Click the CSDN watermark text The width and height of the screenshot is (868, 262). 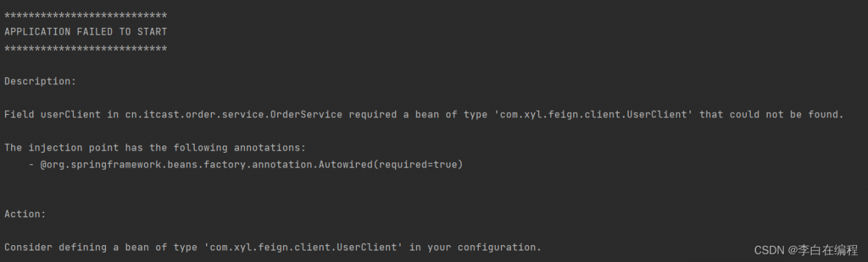(x=769, y=250)
